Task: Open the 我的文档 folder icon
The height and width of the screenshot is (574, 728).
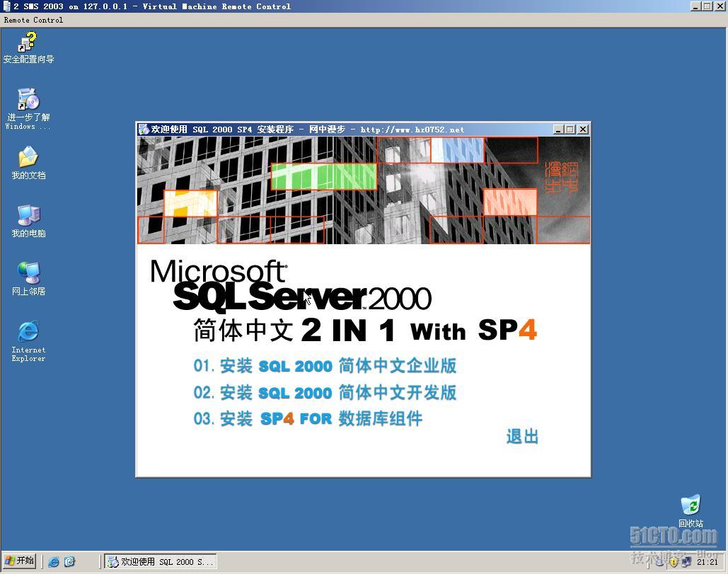Action: pyautogui.click(x=28, y=163)
